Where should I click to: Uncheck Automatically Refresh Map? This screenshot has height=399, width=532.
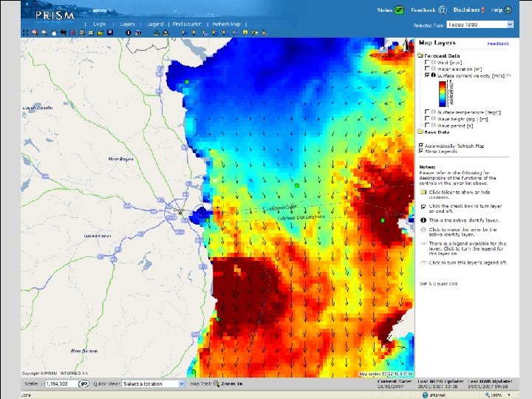coord(421,145)
